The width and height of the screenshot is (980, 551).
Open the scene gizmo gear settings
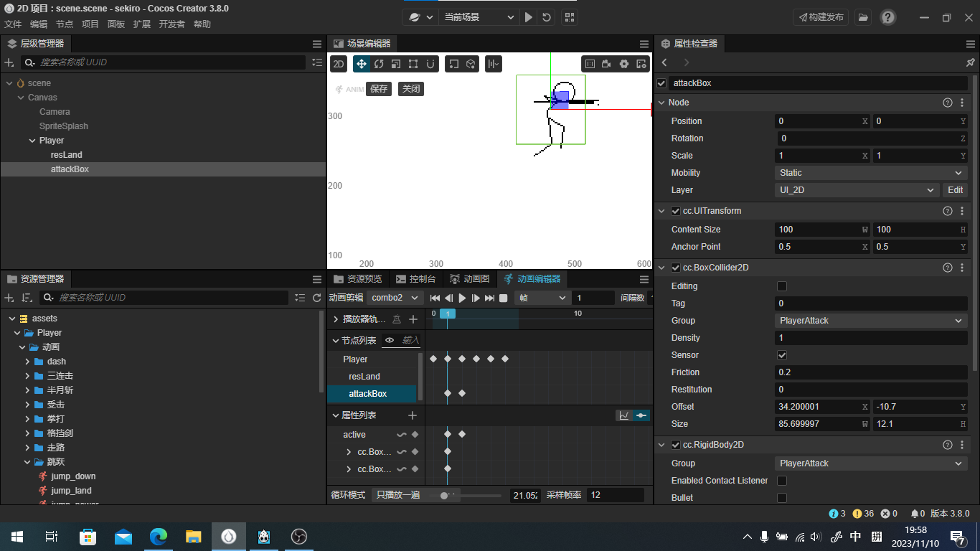point(624,64)
